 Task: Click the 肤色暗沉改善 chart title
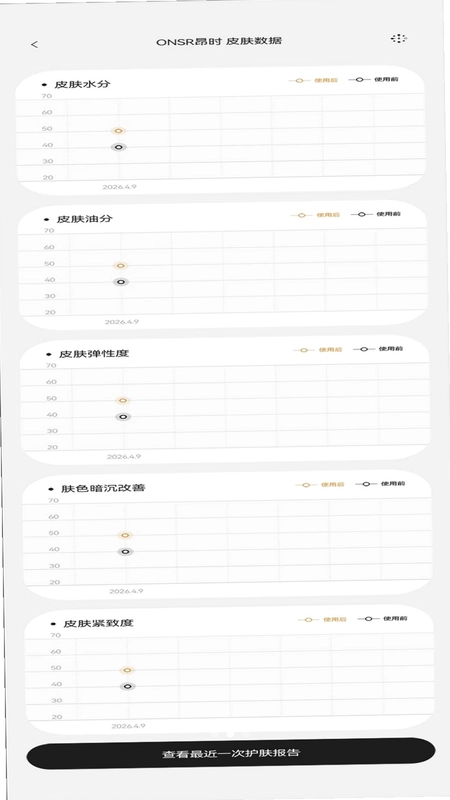(103, 488)
